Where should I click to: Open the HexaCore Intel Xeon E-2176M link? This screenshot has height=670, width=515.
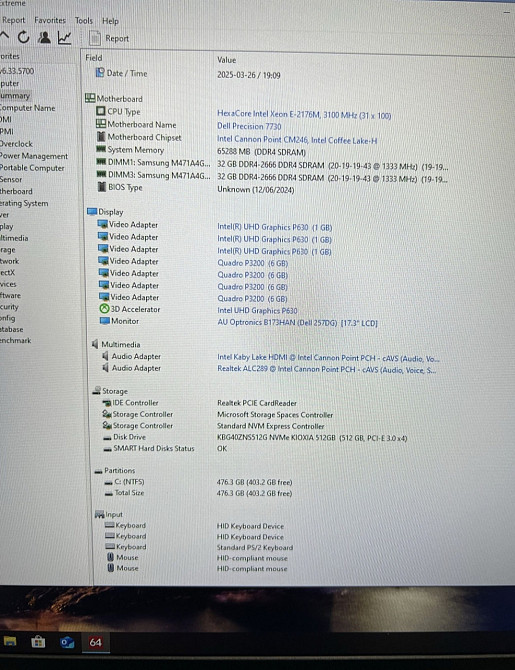[x=304, y=115]
